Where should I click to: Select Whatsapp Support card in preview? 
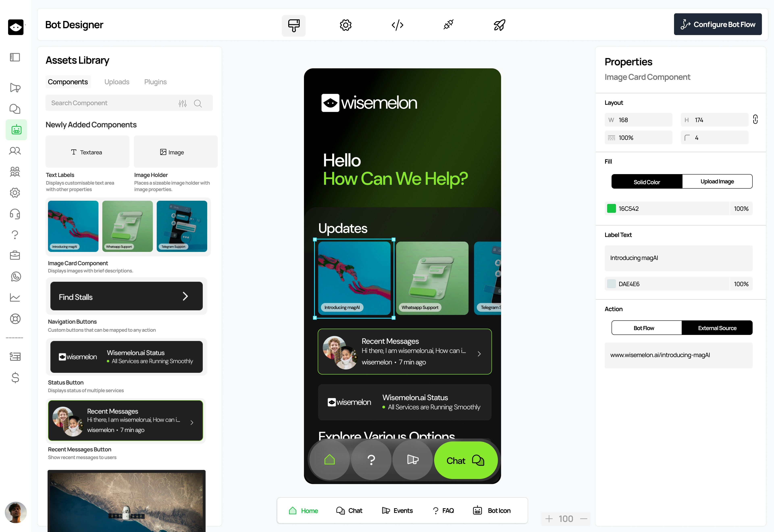[432, 278]
